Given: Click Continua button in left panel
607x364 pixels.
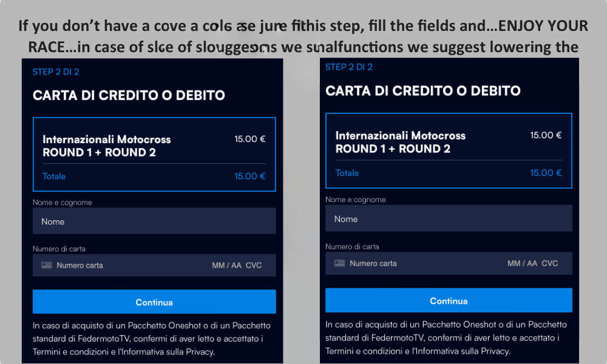Looking at the screenshot, I should (154, 302).
